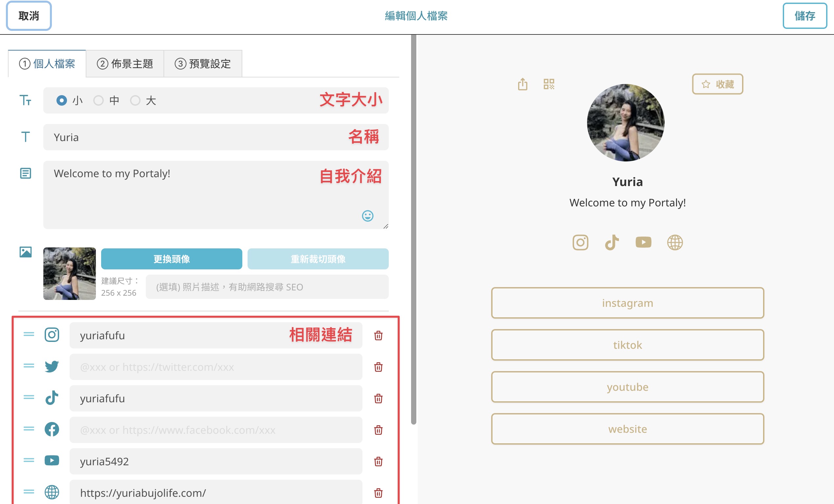Screen dimensions: 834x504
Task: Click the name field containing Yuria
Action: [x=216, y=137]
